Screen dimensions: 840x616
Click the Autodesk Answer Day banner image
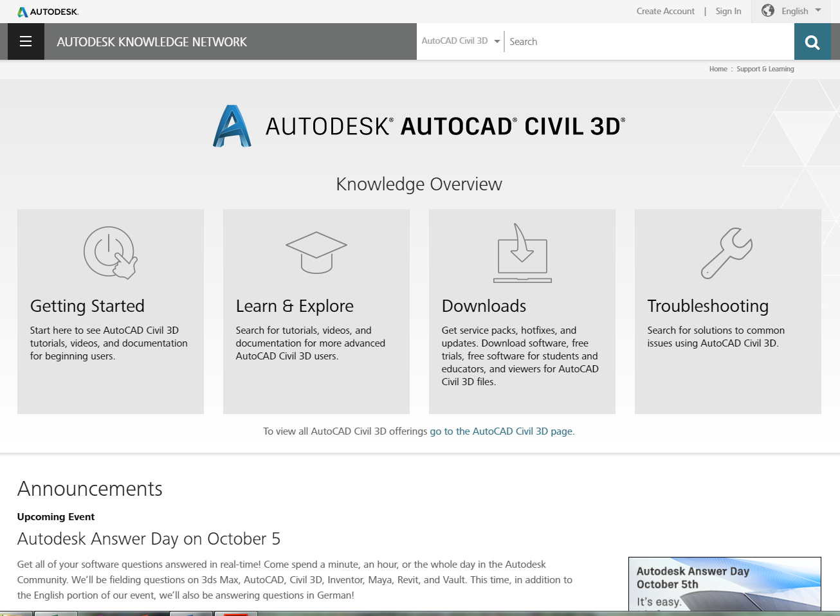tap(725, 584)
